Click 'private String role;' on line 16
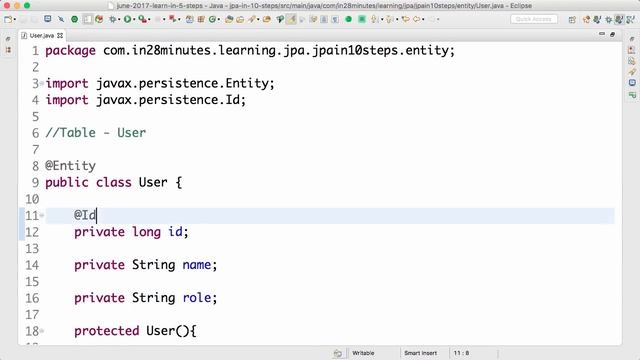640x360 pixels. pyautogui.click(x=146, y=298)
